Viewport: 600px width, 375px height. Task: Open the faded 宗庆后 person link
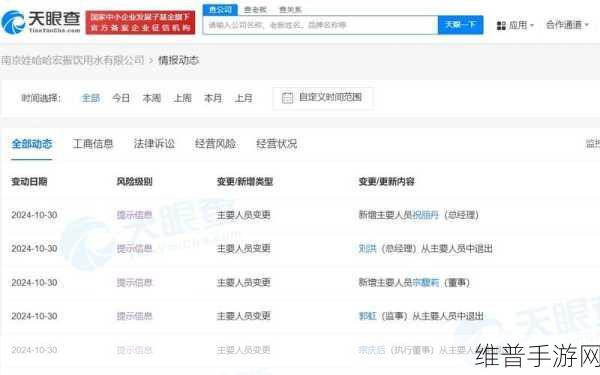tap(372, 350)
